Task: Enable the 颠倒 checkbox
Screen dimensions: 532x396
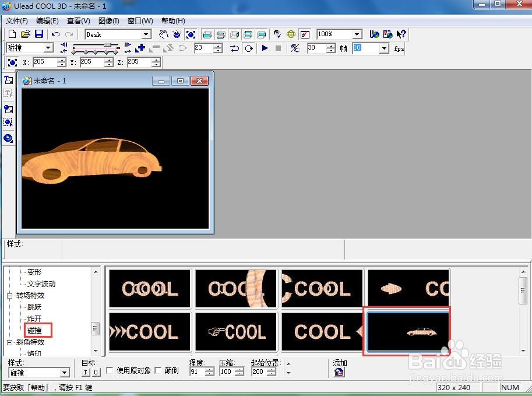Action: click(158, 370)
